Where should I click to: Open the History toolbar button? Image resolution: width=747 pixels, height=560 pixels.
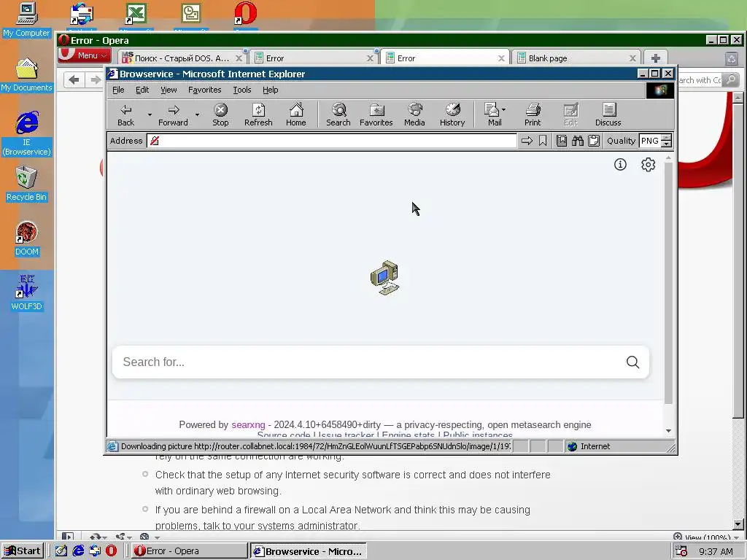(452, 114)
